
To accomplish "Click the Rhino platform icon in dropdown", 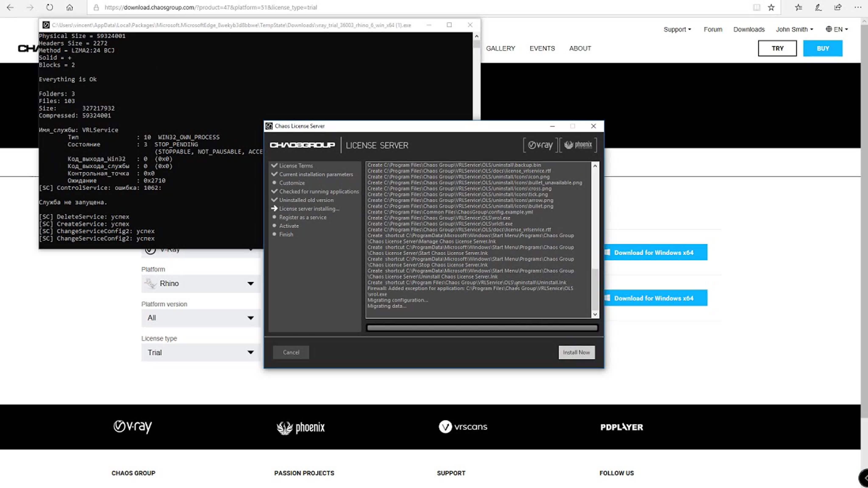I will click(150, 284).
